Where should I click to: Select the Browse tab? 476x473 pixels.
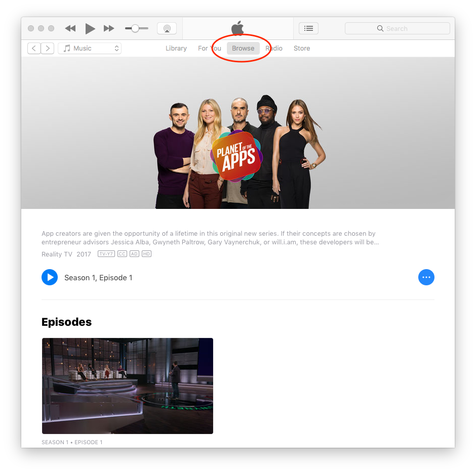tap(243, 48)
